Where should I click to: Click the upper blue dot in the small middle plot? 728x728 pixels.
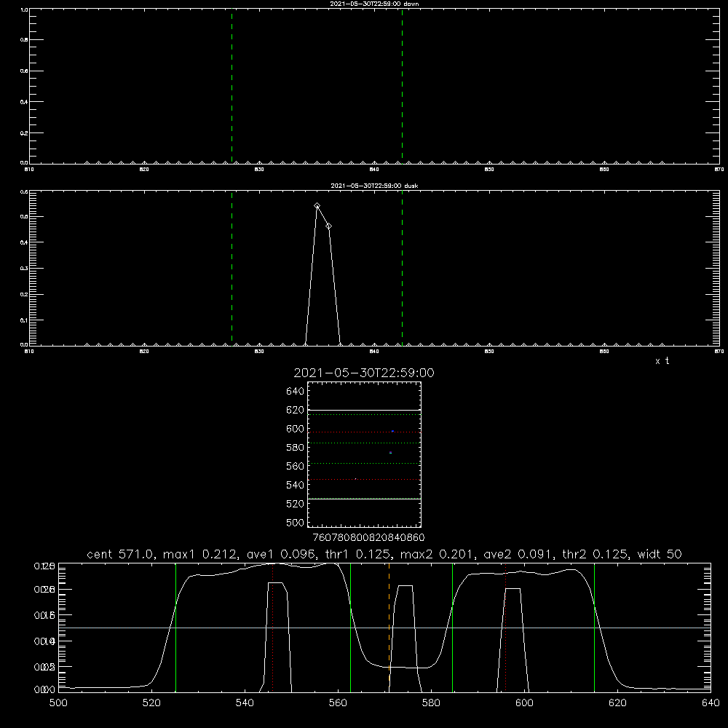392,431
